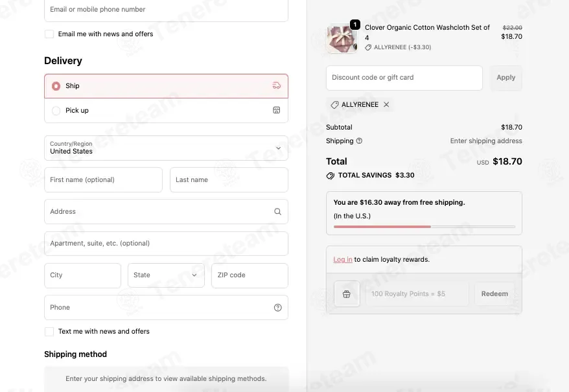Click the tag icon on ALLYRENEE chip

[x=334, y=105]
